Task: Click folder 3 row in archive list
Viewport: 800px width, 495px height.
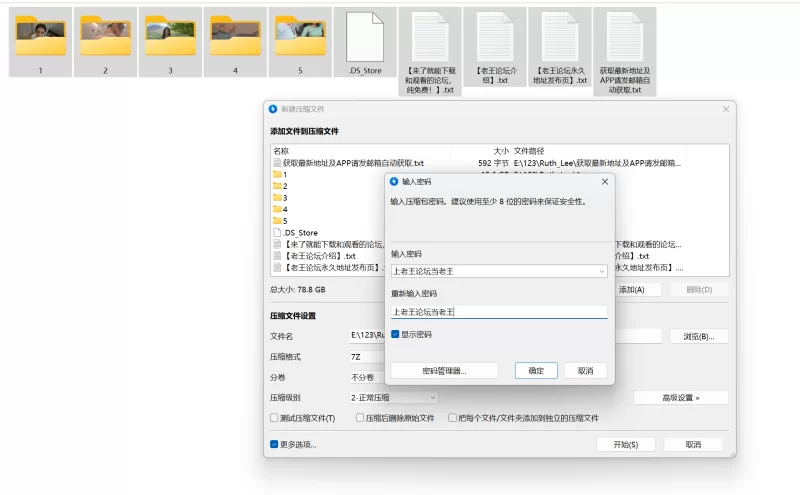Action: coord(328,198)
